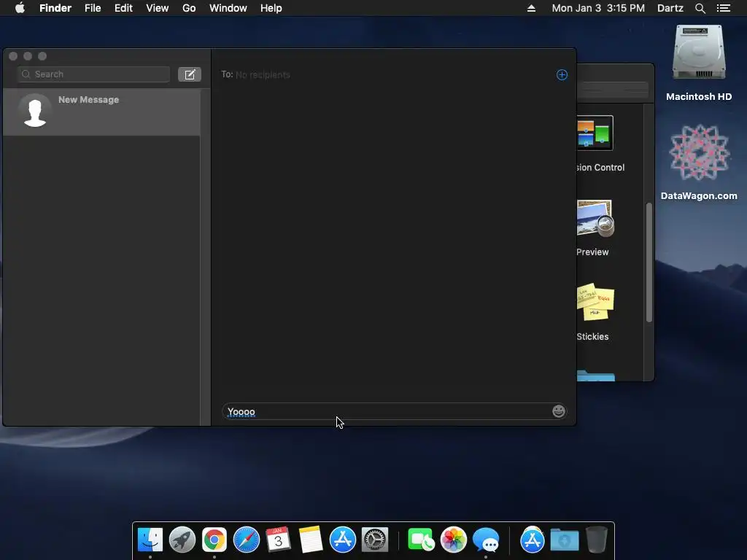
Task: Open the Trash in the Dock
Action: pyautogui.click(x=597, y=540)
